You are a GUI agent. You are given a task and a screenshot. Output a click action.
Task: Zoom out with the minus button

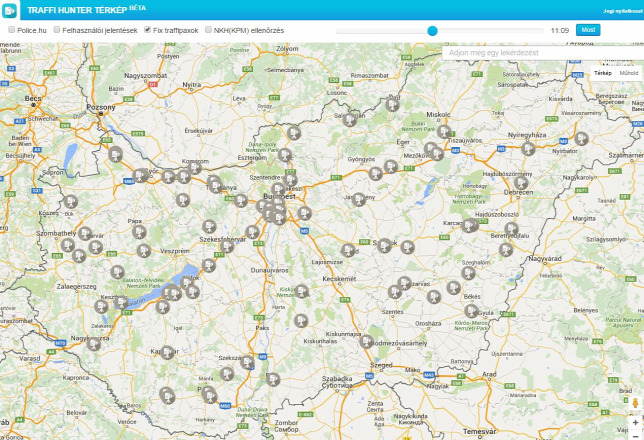(x=635, y=435)
